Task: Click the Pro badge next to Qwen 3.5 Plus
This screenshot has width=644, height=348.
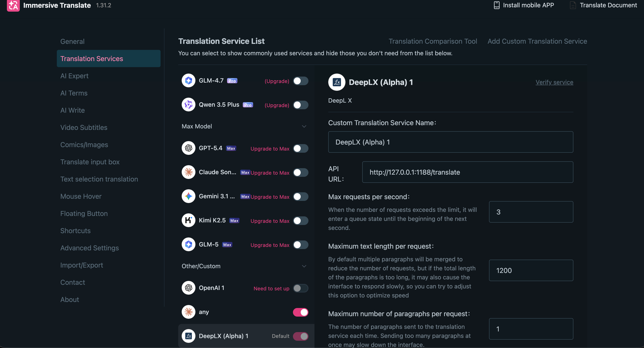Action: 248,105
